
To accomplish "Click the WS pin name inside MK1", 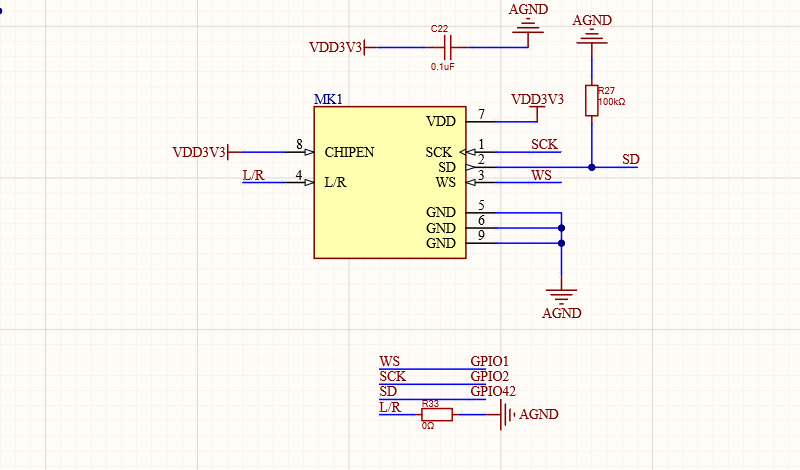I will tap(445, 182).
